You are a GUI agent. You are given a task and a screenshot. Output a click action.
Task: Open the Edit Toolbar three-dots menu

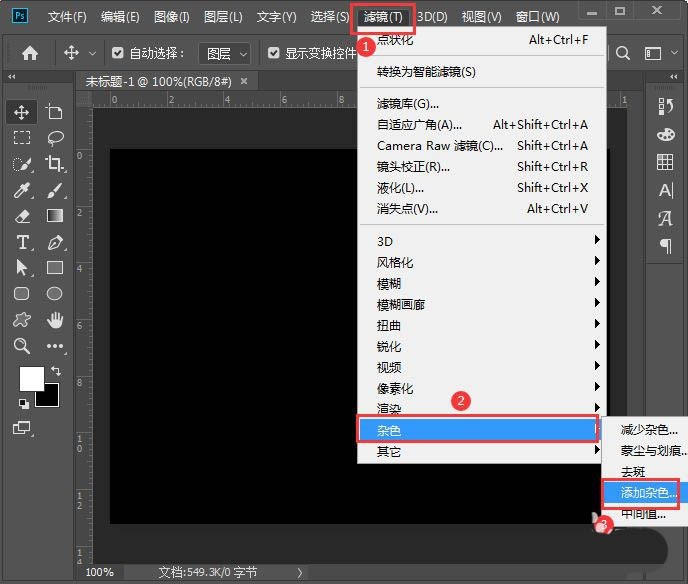55,346
